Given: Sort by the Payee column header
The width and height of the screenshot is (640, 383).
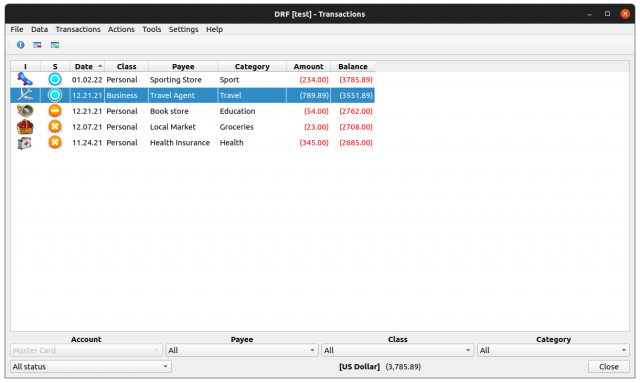Looking at the screenshot, I should pyautogui.click(x=183, y=67).
